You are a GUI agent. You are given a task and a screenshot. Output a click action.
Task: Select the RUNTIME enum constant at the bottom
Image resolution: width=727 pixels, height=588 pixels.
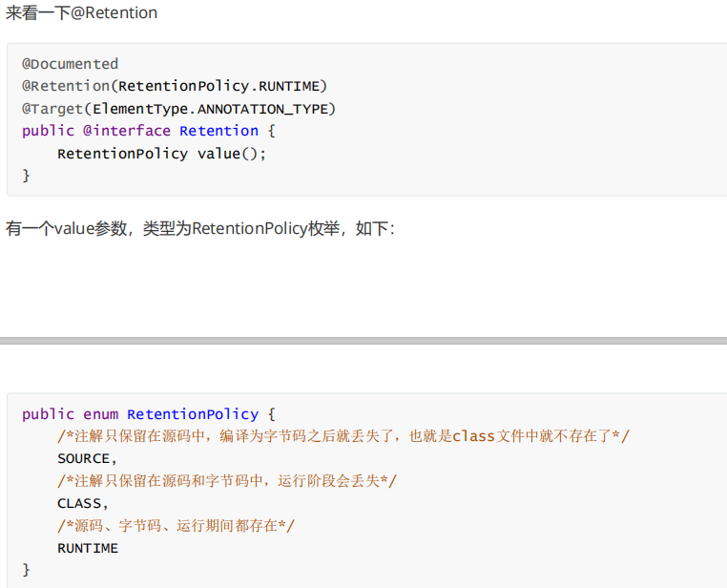[x=88, y=548]
